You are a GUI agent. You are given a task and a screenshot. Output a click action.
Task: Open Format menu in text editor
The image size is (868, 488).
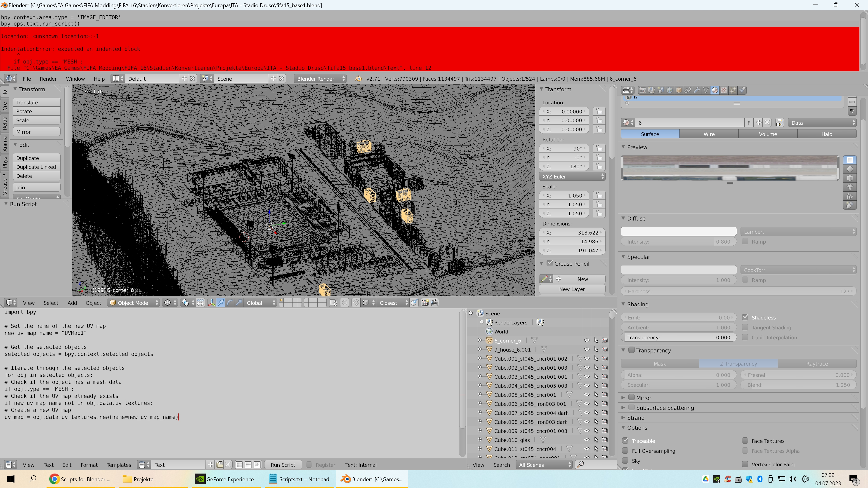pyautogui.click(x=89, y=465)
